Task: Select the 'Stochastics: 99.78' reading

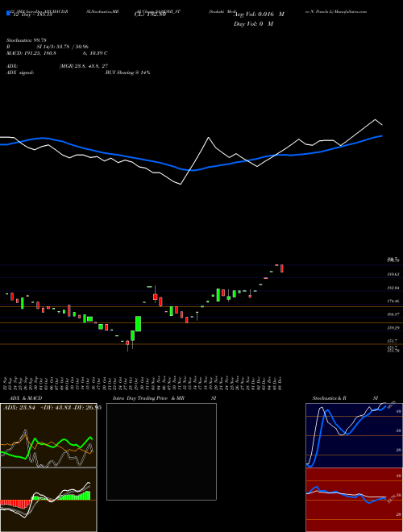Action: pyautogui.click(x=26, y=40)
